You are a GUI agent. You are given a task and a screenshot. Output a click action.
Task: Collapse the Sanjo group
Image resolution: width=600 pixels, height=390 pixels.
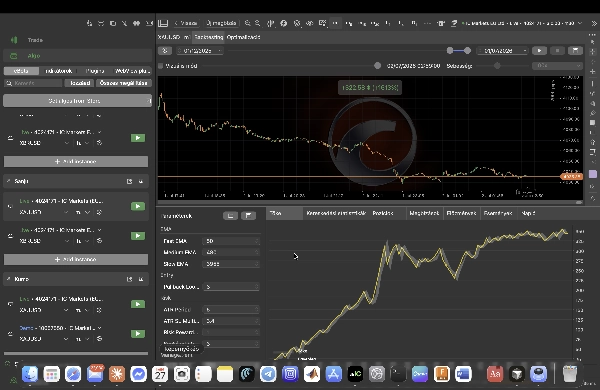8,181
